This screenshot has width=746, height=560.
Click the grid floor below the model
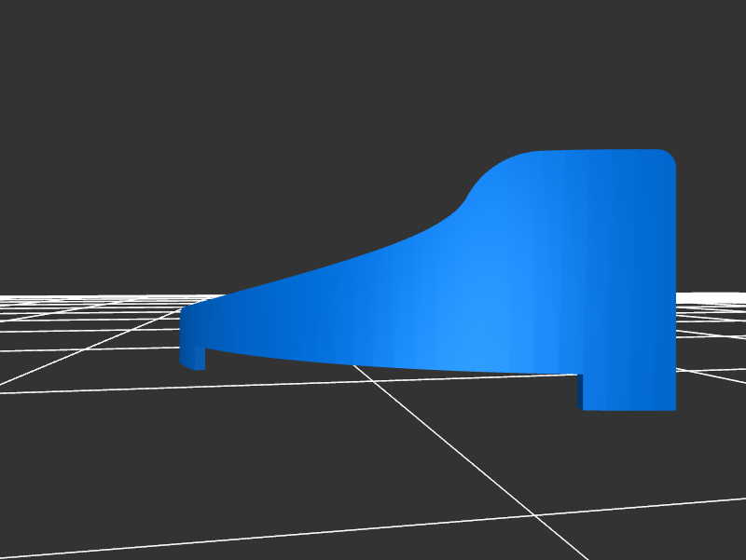coord(373,447)
